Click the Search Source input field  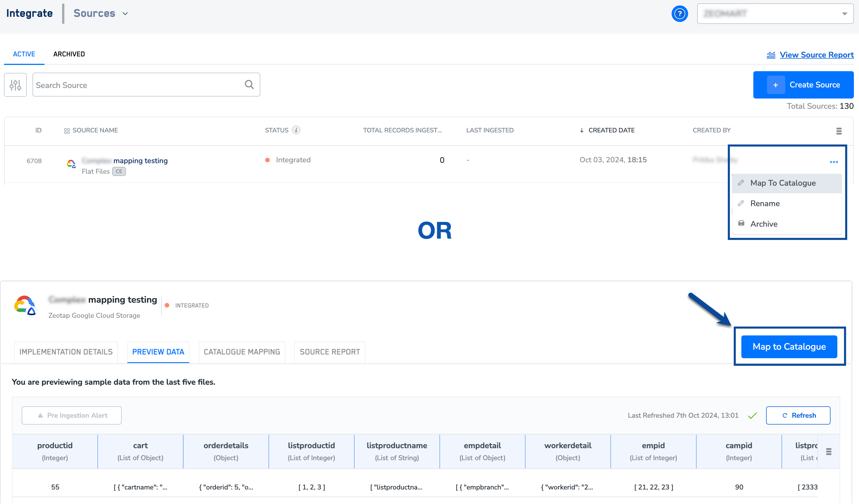(x=136, y=85)
